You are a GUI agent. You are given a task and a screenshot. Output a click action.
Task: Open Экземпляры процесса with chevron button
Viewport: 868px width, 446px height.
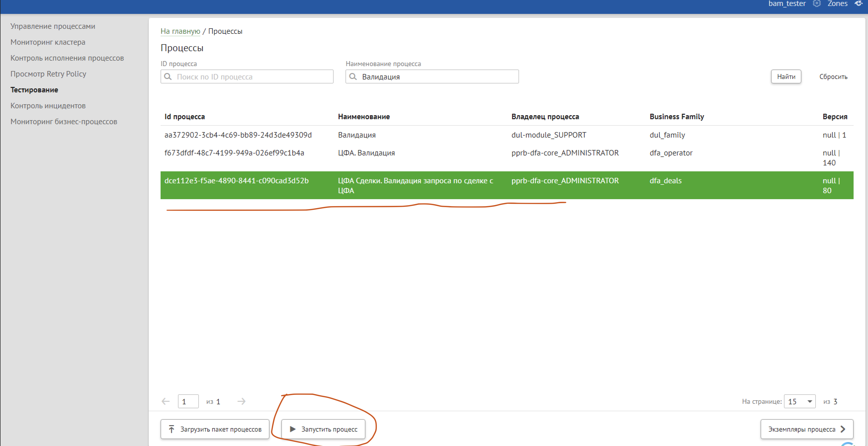807,429
